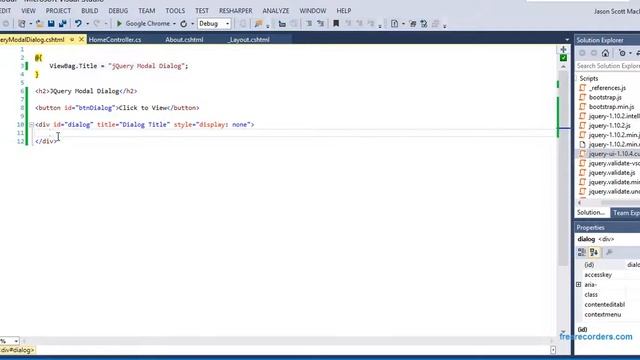The image size is (640, 360).
Task: Click the Undo arrow icon
Action: 78,24
